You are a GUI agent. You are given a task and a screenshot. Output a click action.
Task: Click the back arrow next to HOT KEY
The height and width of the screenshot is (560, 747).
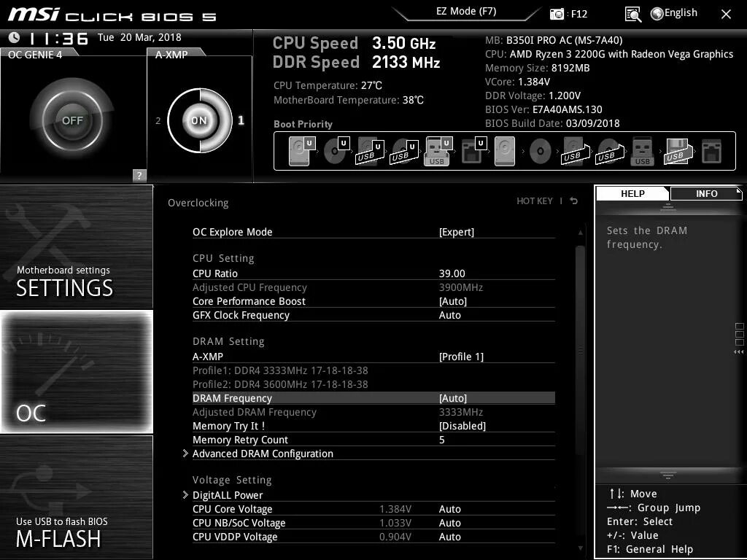[574, 201]
